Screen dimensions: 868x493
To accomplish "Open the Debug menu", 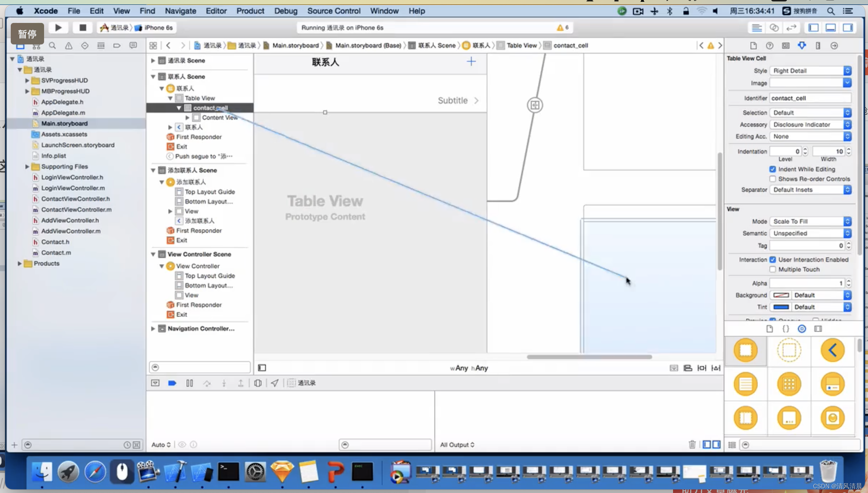I will coord(286,11).
